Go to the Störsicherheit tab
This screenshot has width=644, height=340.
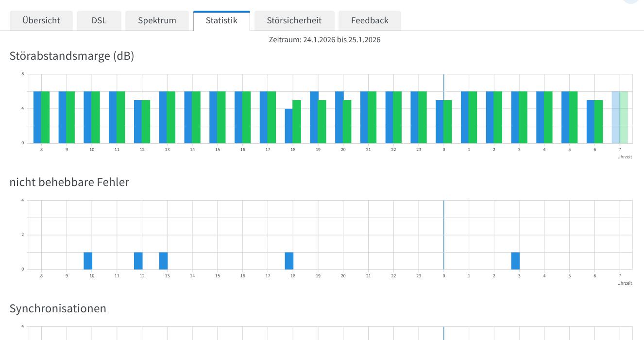(294, 20)
